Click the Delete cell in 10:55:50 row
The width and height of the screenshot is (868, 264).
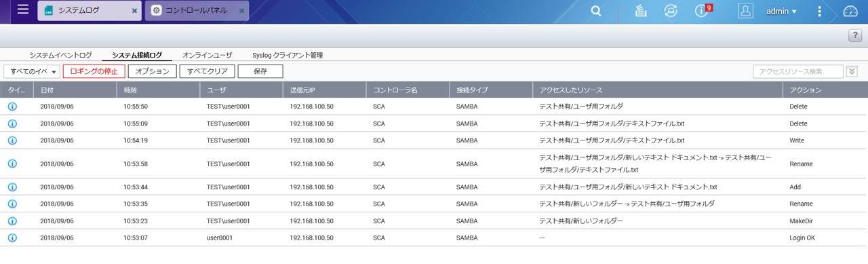(798, 107)
